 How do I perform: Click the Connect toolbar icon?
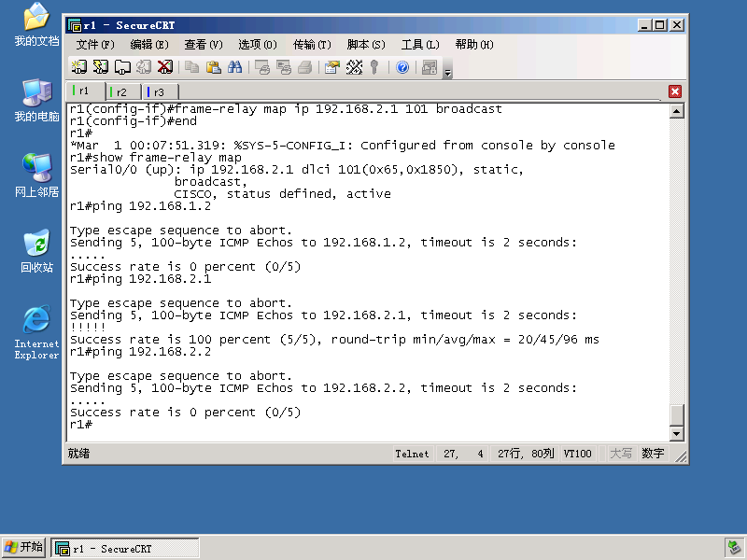click(79, 67)
